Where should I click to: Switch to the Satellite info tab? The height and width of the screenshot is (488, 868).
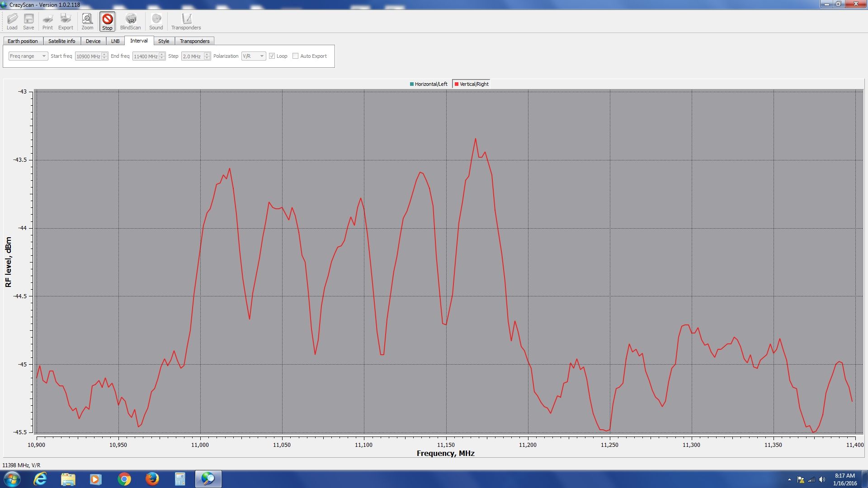coord(62,41)
